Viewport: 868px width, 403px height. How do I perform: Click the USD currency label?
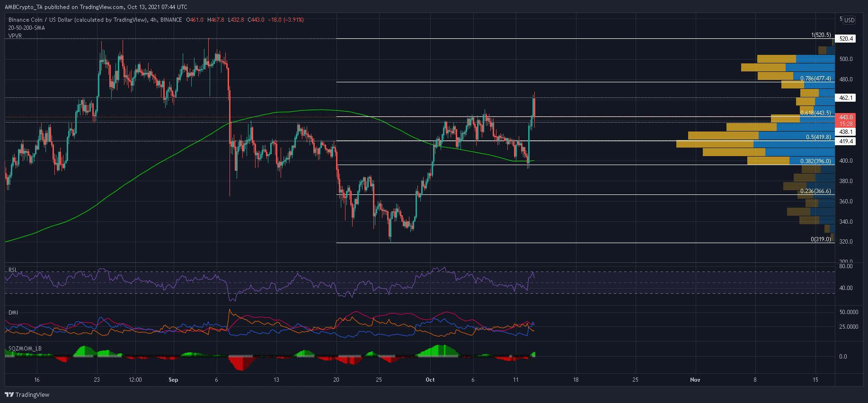tap(850, 20)
